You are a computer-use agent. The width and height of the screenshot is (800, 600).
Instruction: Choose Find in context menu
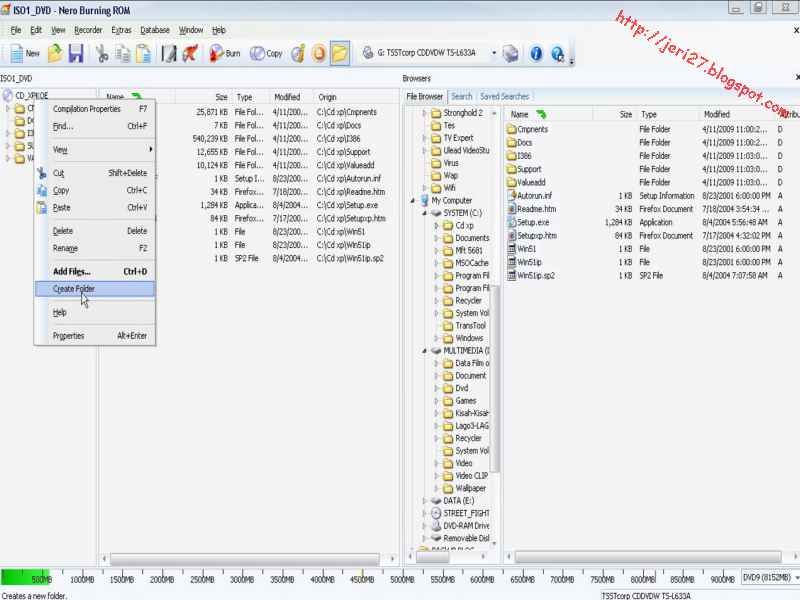point(95,126)
